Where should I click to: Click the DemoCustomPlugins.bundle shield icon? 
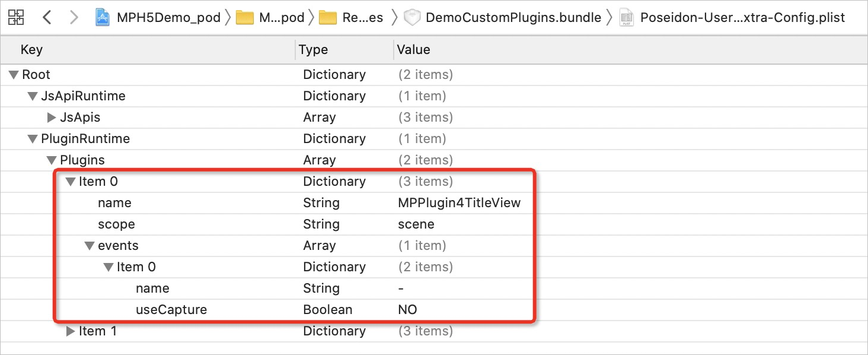pyautogui.click(x=411, y=18)
